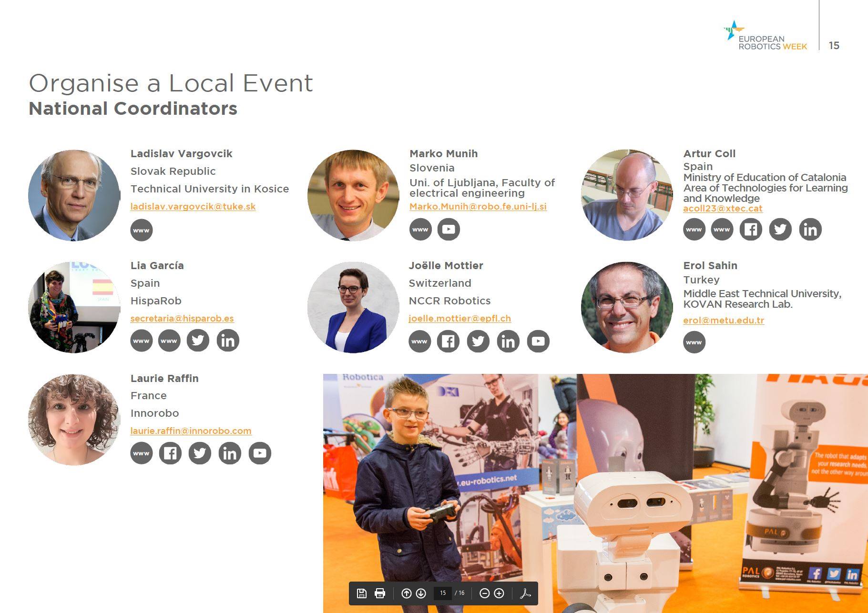Viewport: 868px width, 613px height.
Task: Open Joëlle Mottier's YouTube icon
Action: pyautogui.click(x=538, y=341)
